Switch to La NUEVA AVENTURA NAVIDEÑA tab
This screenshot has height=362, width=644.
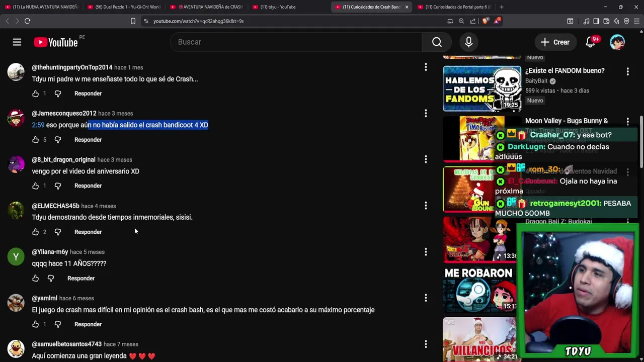(x=41, y=7)
